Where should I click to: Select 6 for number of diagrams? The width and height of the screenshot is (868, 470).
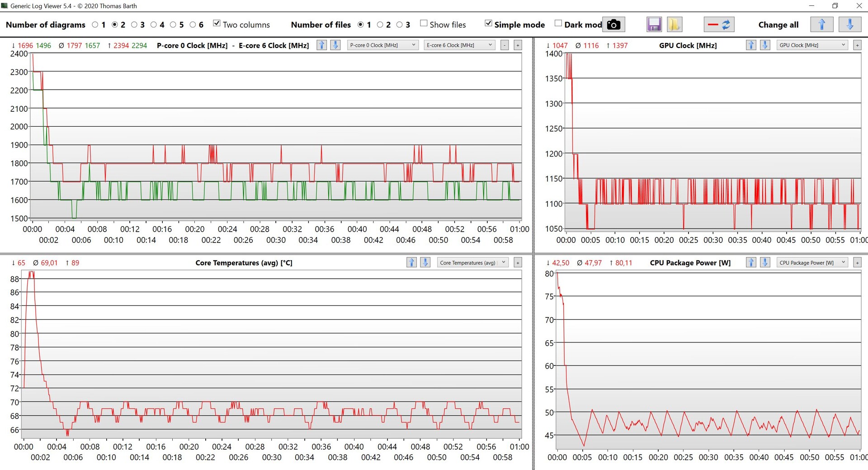193,25
